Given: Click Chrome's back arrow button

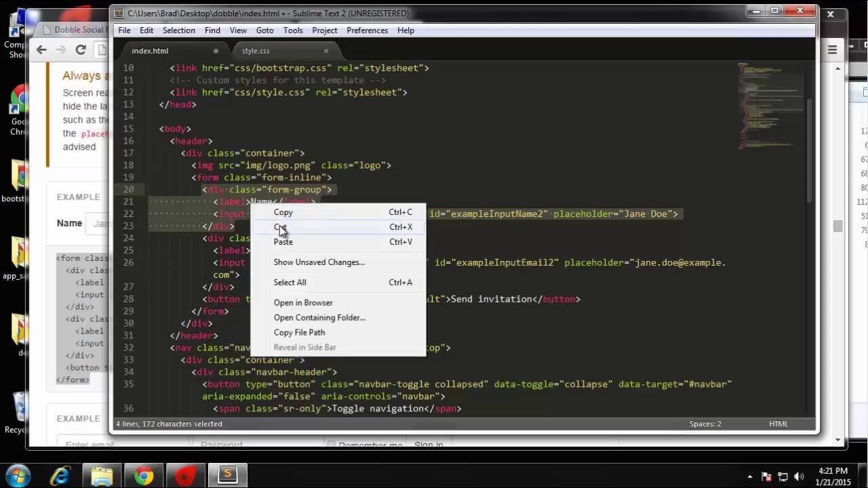Looking at the screenshot, I should [41, 49].
